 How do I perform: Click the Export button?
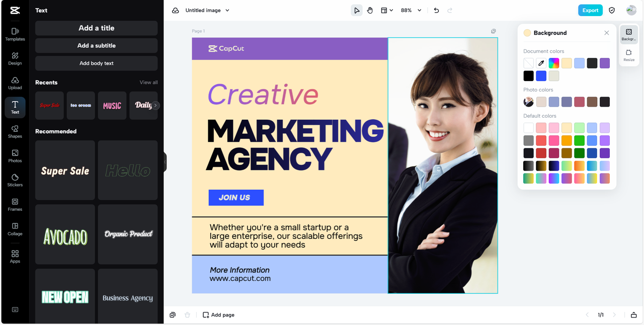tap(590, 10)
